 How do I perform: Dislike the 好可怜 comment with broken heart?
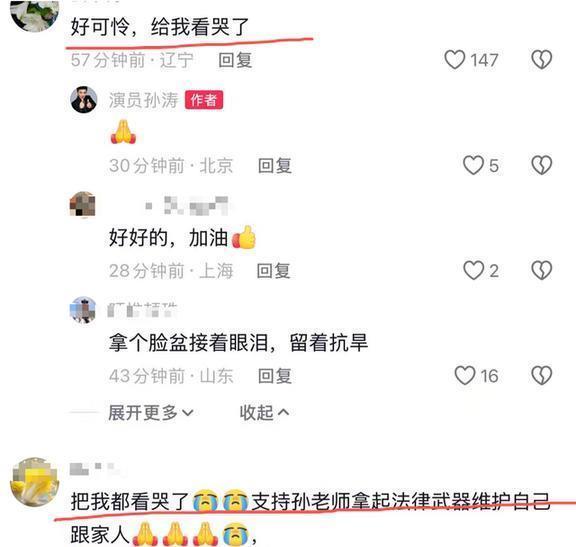click(x=542, y=60)
